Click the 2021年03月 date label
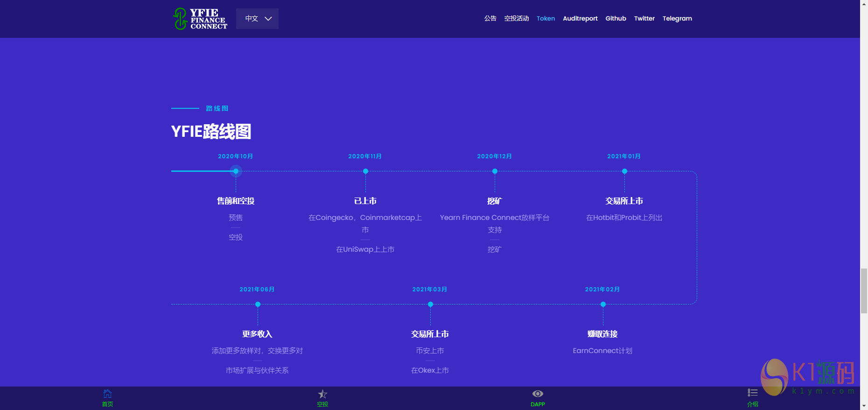 (430, 290)
